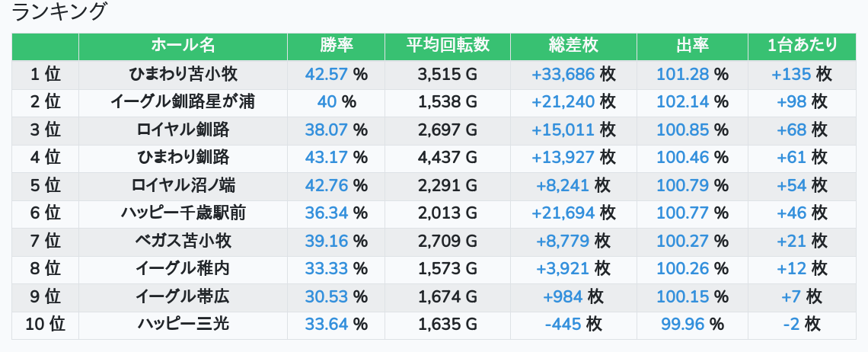Viewport: 868px width, 352px height.
Task: Select the ハッピー千歳駅前 hall name
Action: (183, 213)
